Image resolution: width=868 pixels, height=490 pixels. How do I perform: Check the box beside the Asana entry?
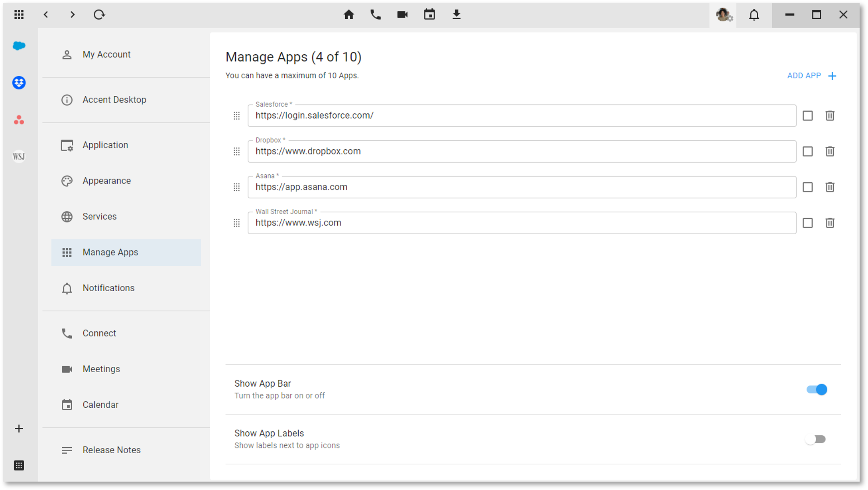807,187
